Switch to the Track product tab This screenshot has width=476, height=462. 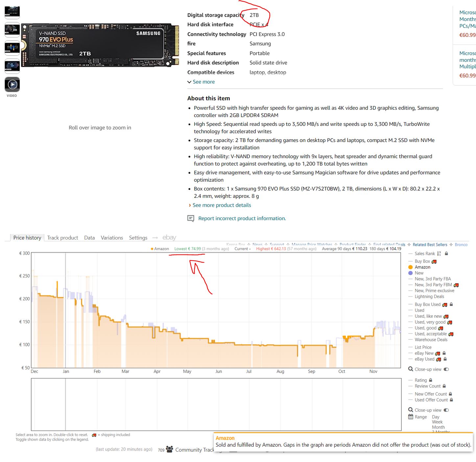pyautogui.click(x=62, y=238)
